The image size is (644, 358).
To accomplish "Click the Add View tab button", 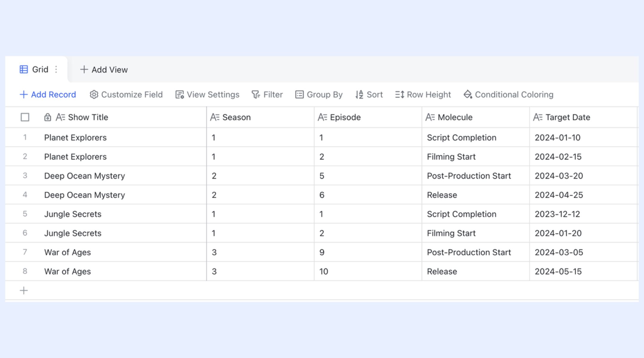I will pos(104,70).
